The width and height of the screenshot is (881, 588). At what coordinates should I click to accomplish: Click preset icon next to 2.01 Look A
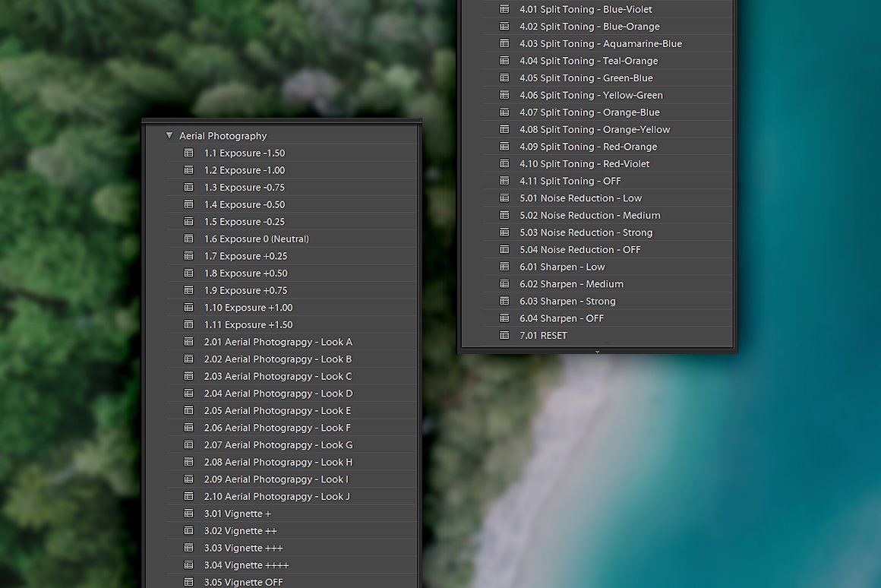click(189, 342)
